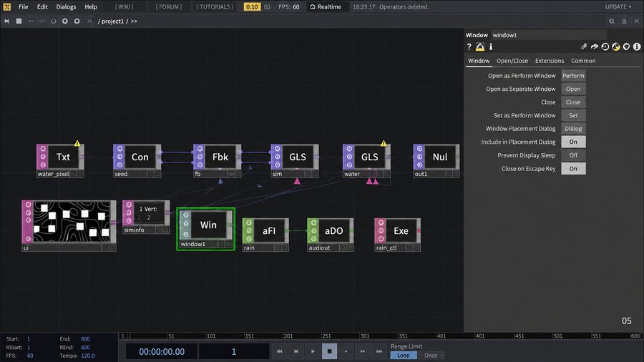Open the Help menu

click(91, 6)
